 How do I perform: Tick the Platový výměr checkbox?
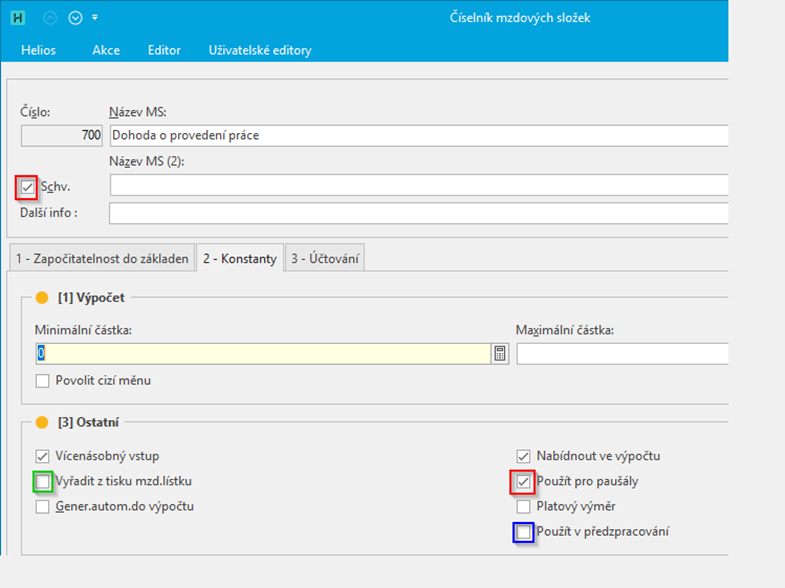(523, 506)
